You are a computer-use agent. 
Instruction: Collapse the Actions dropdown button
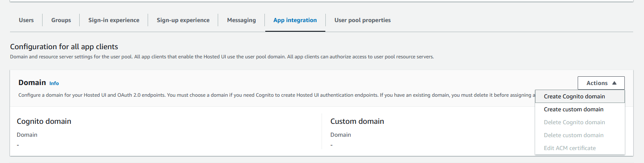click(x=601, y=83)
